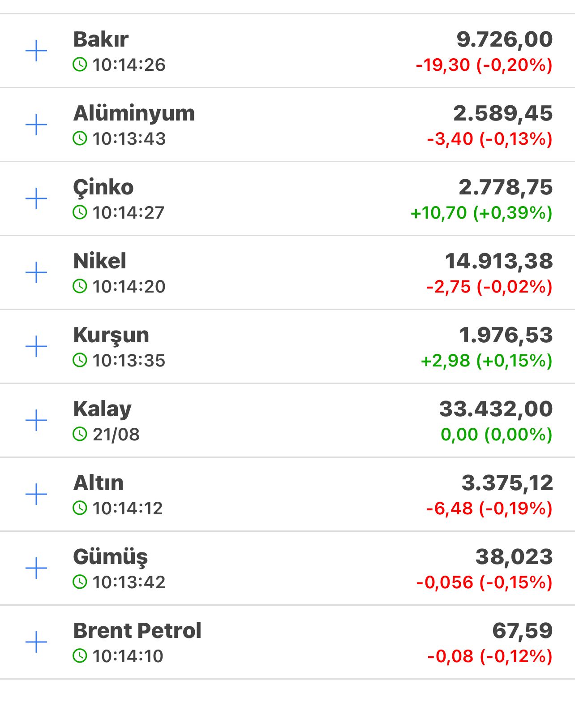This screenshot has height=728, width=575.
Task: Add Alüminyum using its plus icon
Action: coord(36,125)
